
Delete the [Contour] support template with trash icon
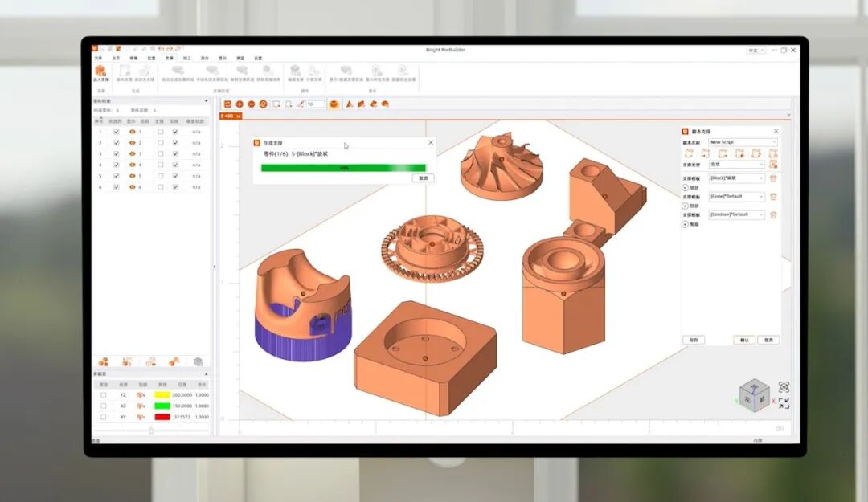pos(773,214)
